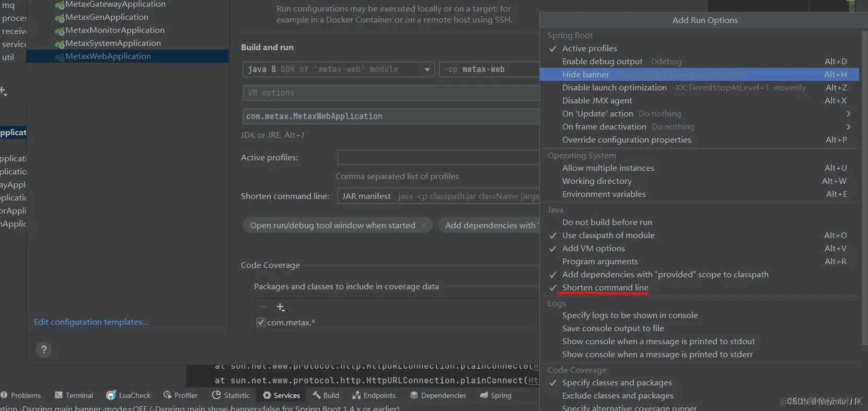Choose Do not build before run
The width and height of the screenshot is (868, 411).
[x=699, y=222]
